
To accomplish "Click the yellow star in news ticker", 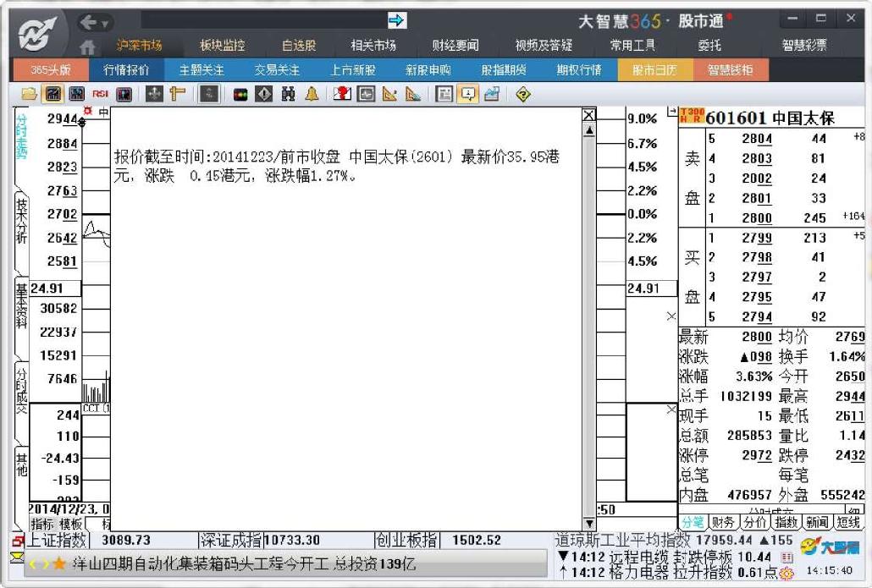I will coord(59,564).
